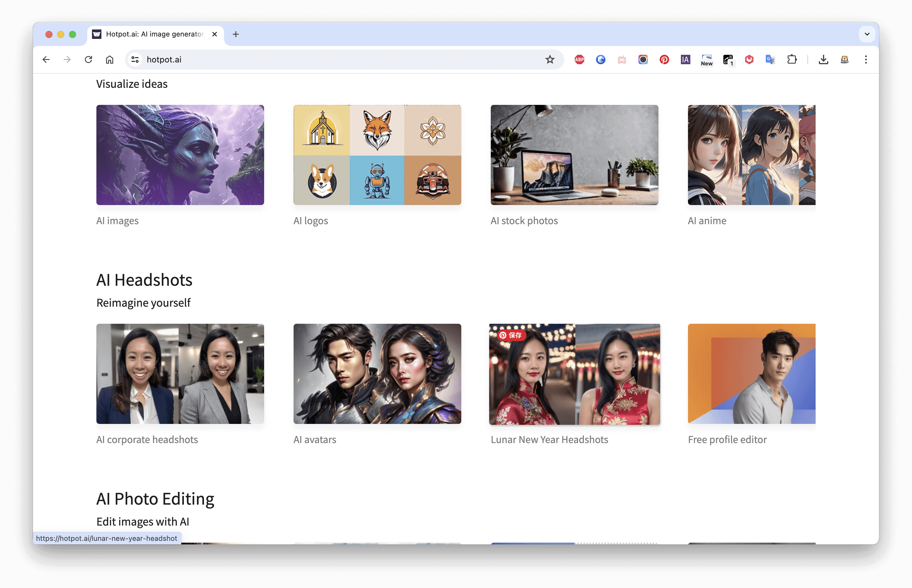Follow the AI logos link text

click(x=311, y=221)
